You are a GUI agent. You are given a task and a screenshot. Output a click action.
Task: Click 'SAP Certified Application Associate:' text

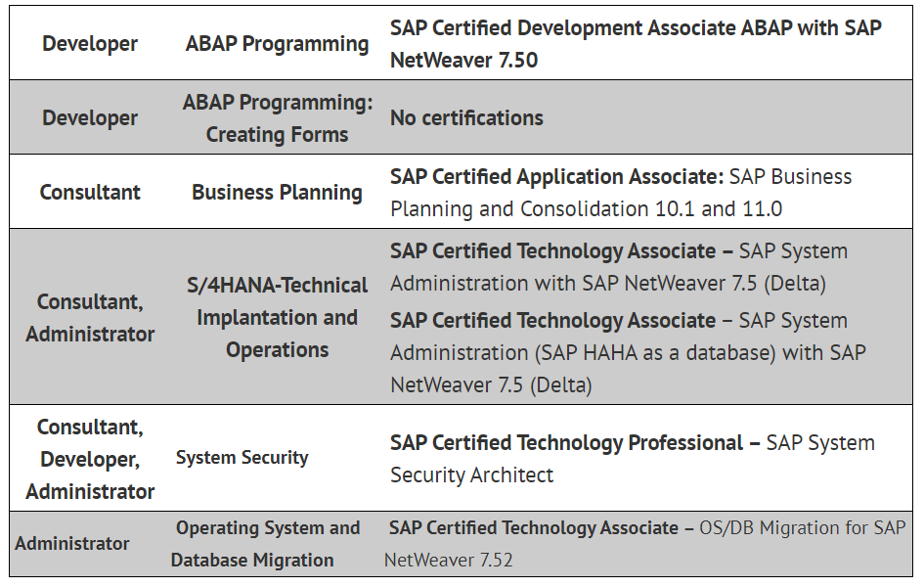(557, 177)
